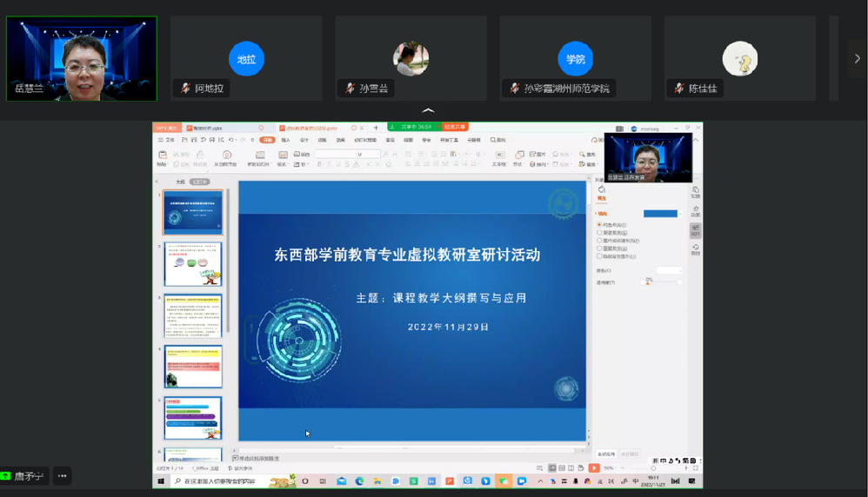Click the new tab plus button in WPS
The width and height of the screenshot is (868, 497).
click(376, 128)
